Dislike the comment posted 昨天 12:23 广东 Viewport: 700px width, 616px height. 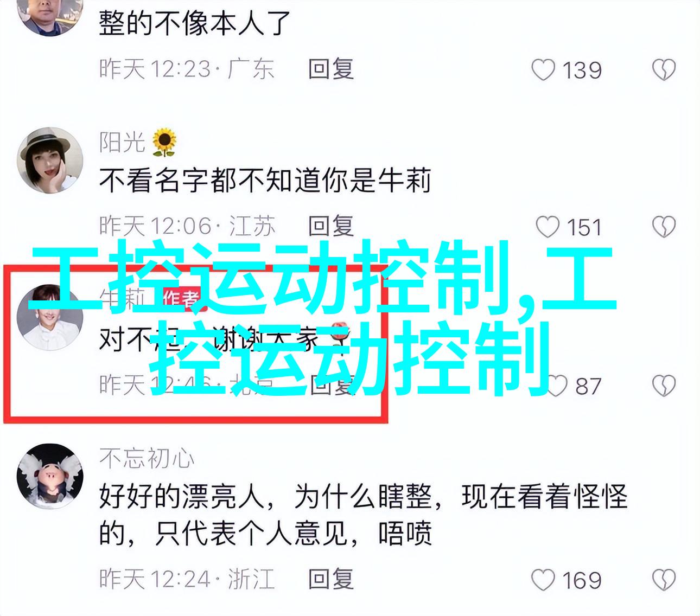[664, 70]
